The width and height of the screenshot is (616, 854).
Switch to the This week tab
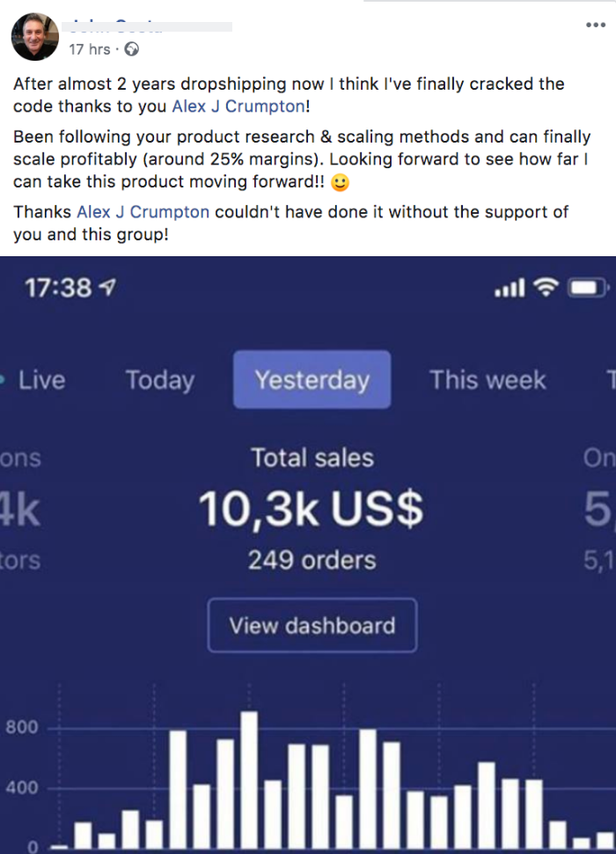[x=488, y=379]
